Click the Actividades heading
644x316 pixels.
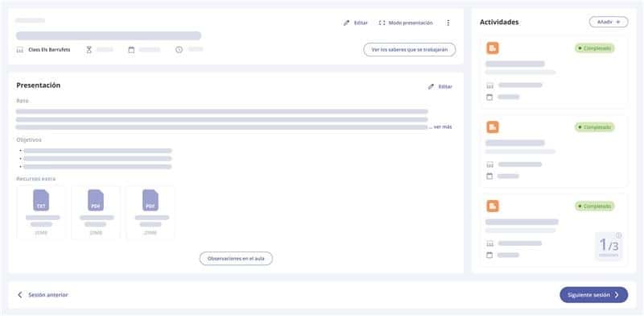point(499,23)
